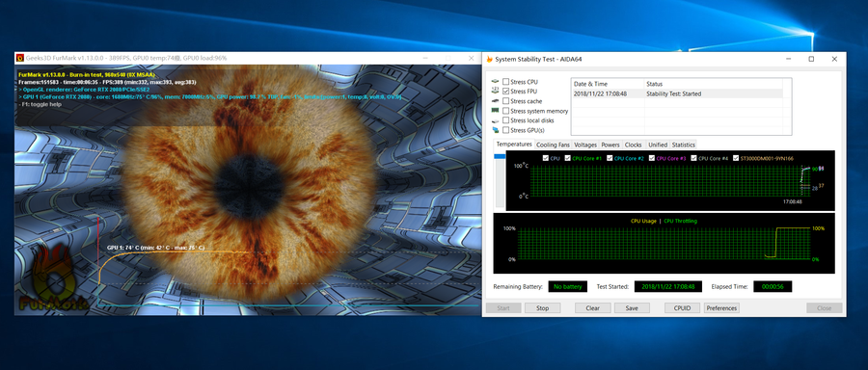Image resolution: width=868 pixels, height=370 pixels.
Task: Click the 'CPU Throttling' graph legend label
Action: (x=680, y=222)
